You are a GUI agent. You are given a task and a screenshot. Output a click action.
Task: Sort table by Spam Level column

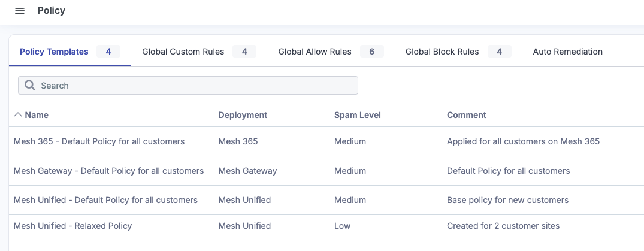click(357, 115)
